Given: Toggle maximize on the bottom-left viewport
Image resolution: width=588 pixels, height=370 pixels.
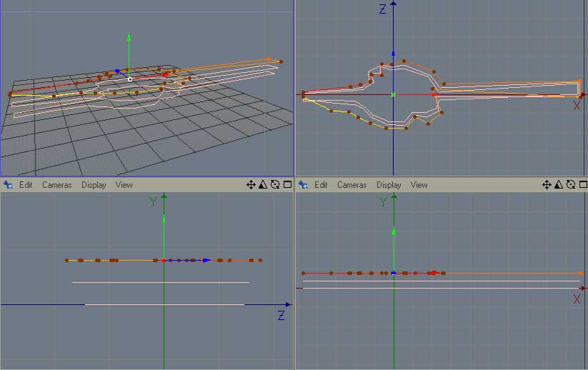Looking at the screenshot, I should click(x=287, y=184).
